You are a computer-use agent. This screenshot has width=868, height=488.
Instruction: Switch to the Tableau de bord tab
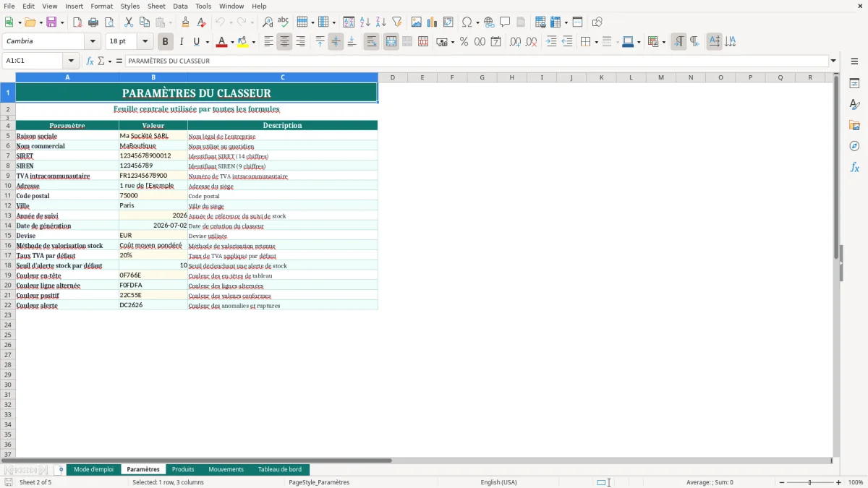[280, 469]
